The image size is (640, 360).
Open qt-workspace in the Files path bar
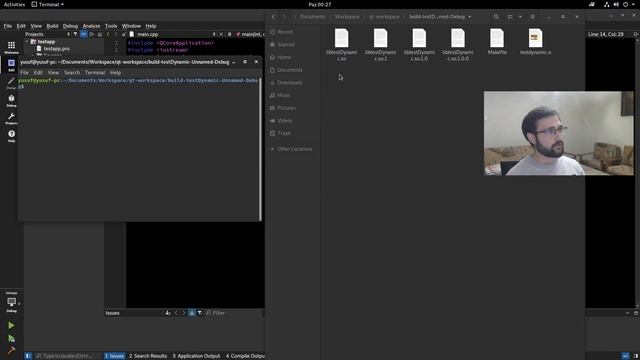click(384, 17)
